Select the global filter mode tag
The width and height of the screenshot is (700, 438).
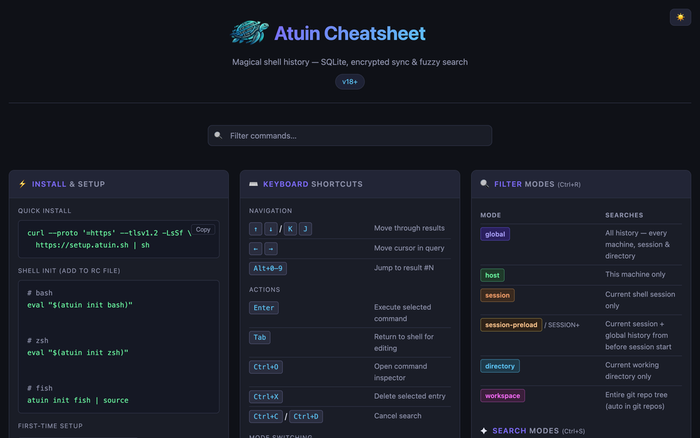coord(495,234)
